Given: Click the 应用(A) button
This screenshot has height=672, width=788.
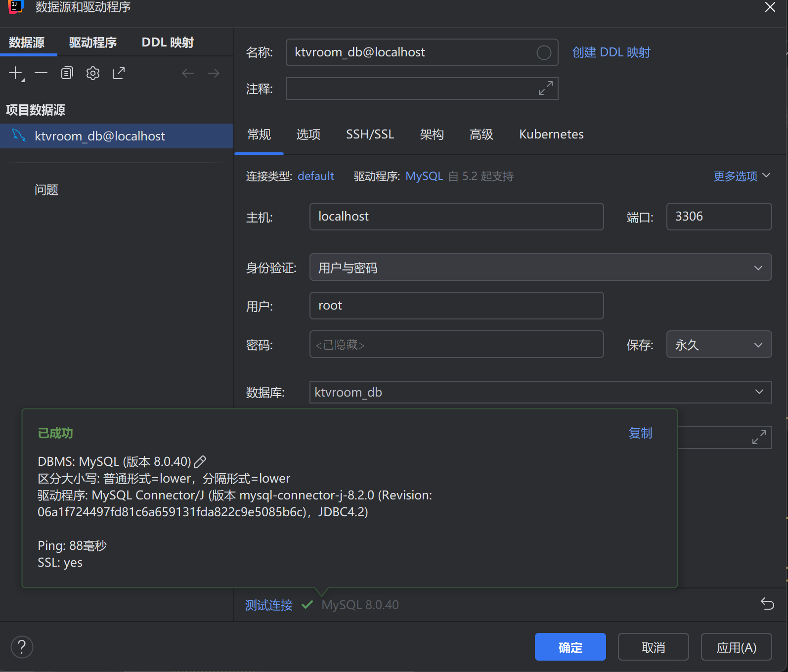Looking at the screenshot, I should click(736, 647).
